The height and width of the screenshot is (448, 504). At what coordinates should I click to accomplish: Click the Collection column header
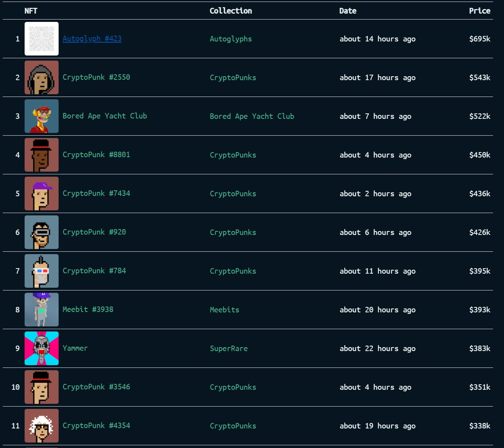[x=231, y=11]
